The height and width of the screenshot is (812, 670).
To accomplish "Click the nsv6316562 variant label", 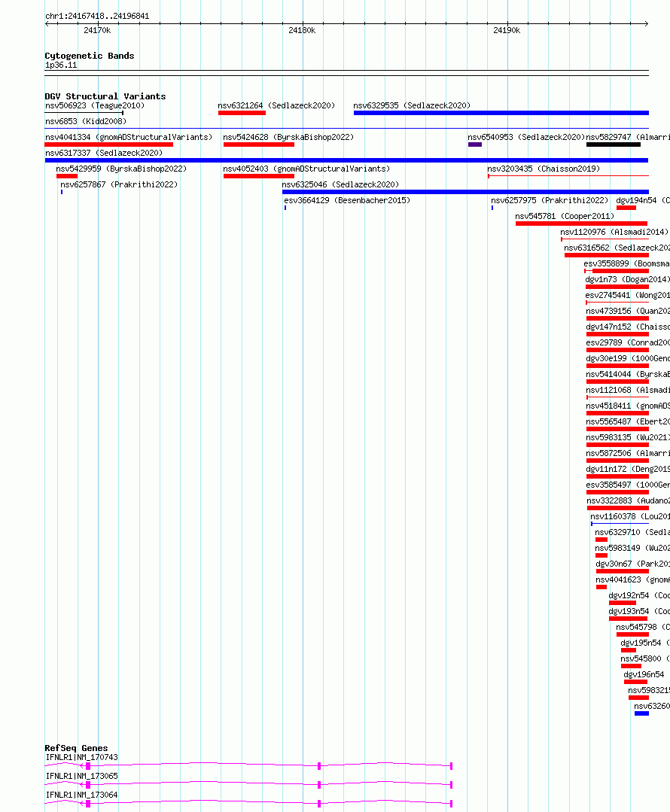I will [617, 248].
